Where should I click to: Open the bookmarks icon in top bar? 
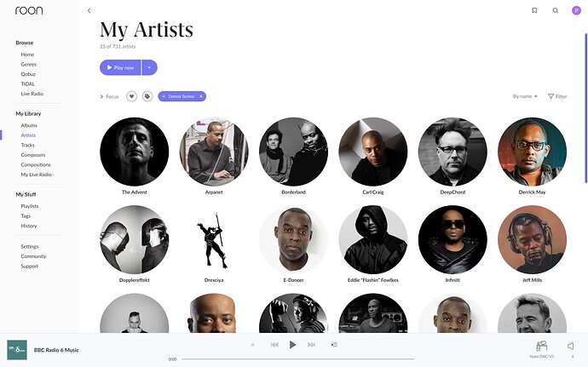[x=534, y=10]
